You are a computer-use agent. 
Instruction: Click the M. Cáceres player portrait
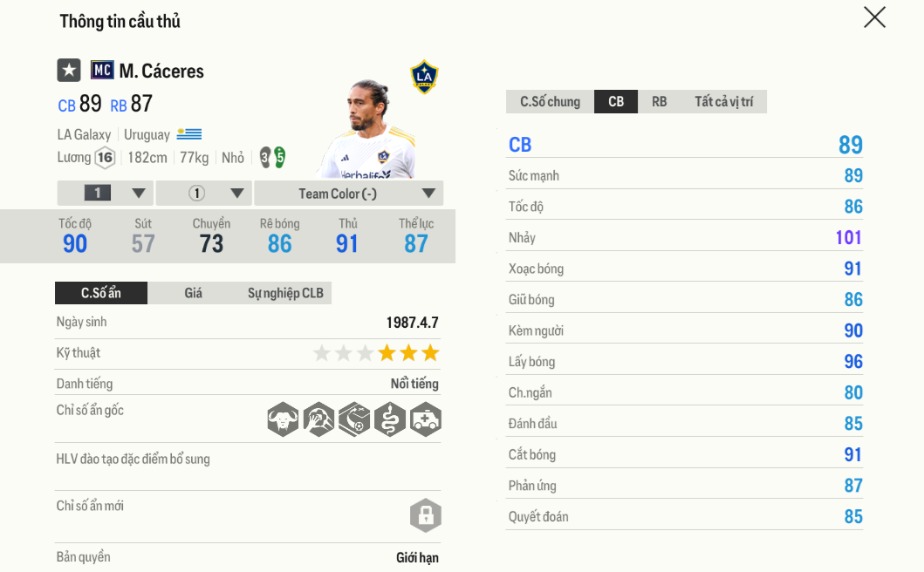click(366, 131)
